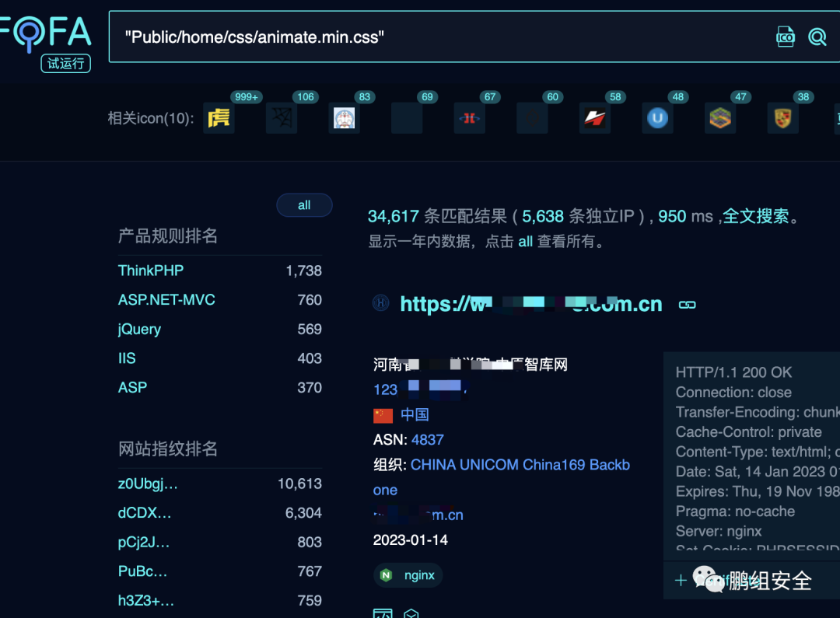This screenshot has width=840, height=618.
Task: Click the blurred domain link ending m.cn
Action: [418, 515]
